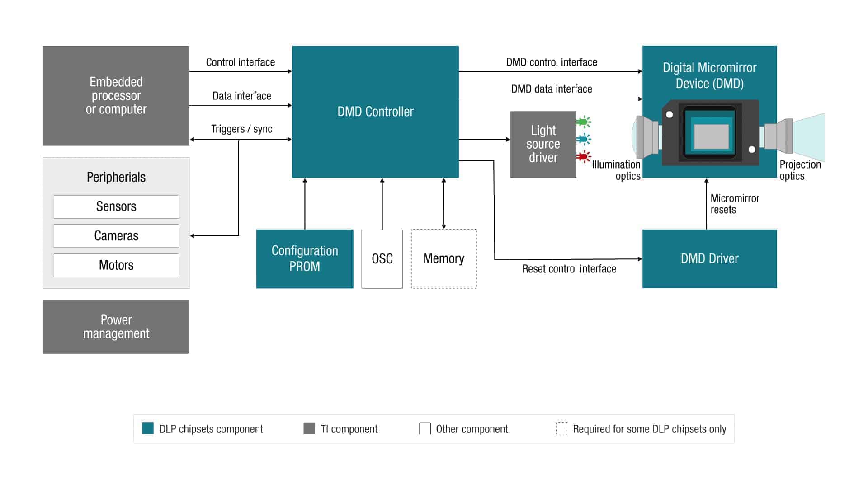The image size is (868, 488).
Task: Select the DMD Driver block
Action: [709, 259]
